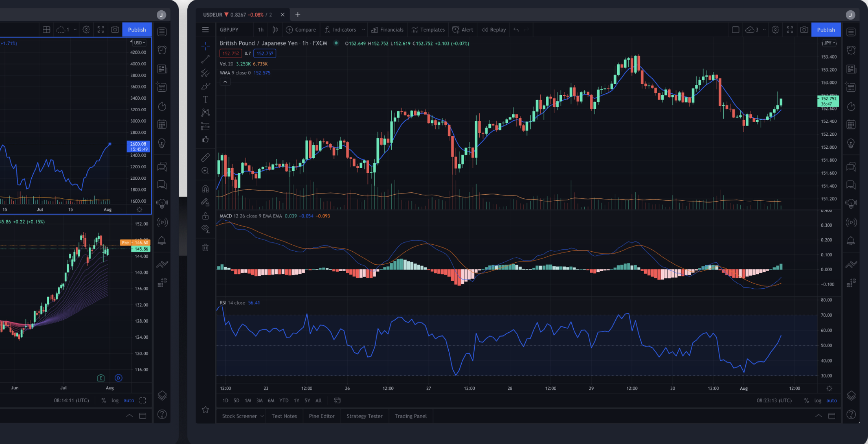Select the Text annotation tool
The height and width of the screenshot is (444, 868).
pyautogui.click(x=205, y=99)
